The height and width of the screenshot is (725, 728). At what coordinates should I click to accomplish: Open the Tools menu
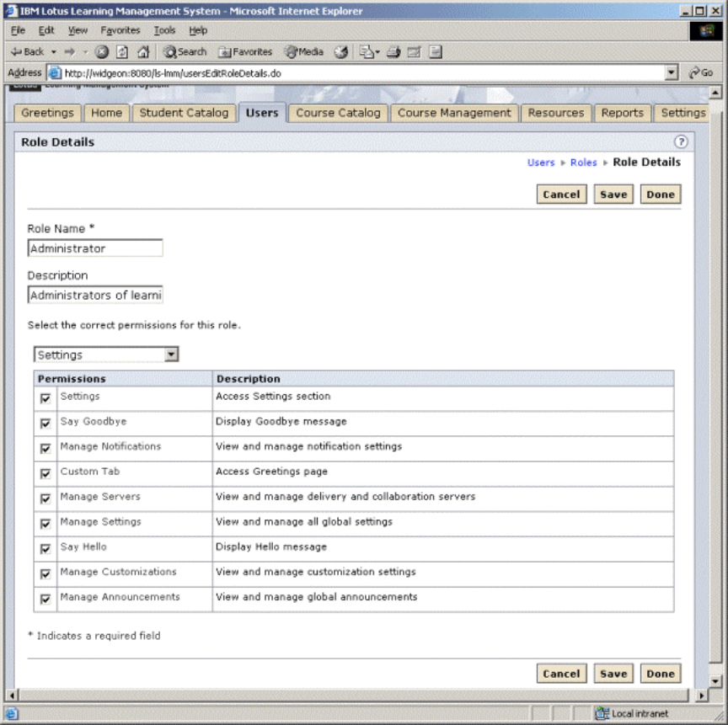click(164, 30)
